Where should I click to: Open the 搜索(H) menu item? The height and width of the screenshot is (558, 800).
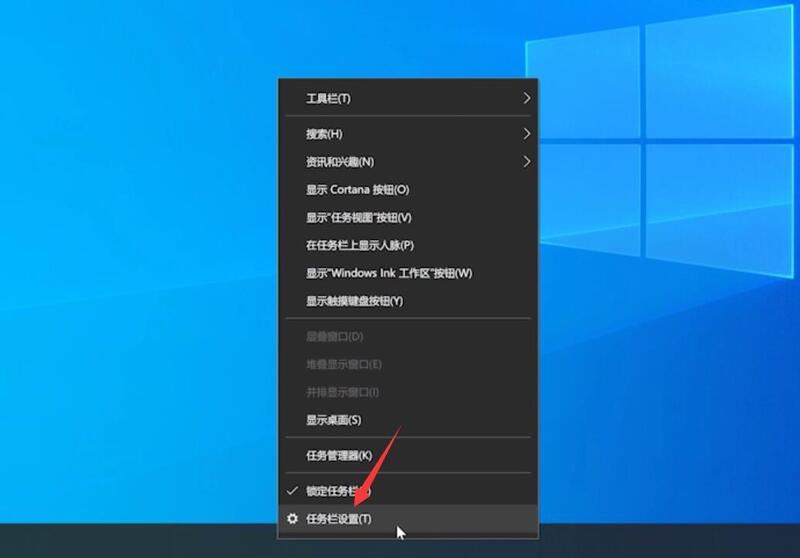tap(324, 134)
